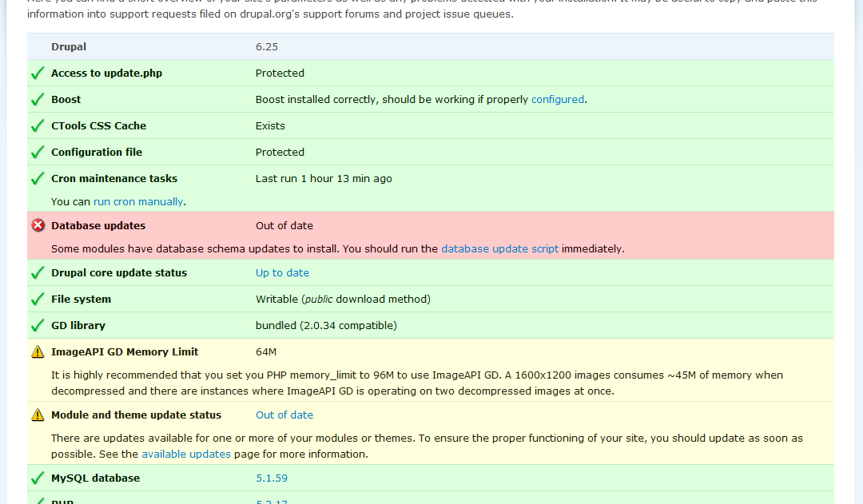Image resolution: width=863 pixels, height=504 pixels.
Task: Click the checkmark icon for Configuration file
Action: tap(38, 153)
